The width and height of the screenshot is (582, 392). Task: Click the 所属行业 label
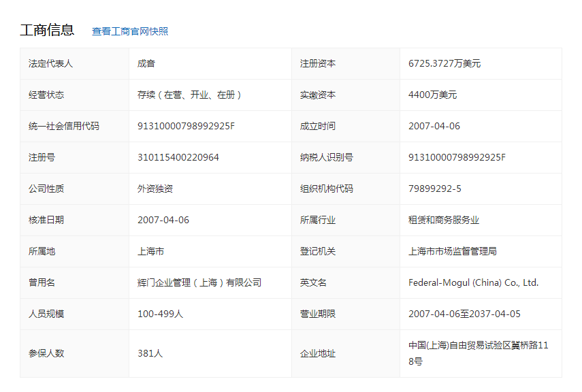[x=318, y=220]
